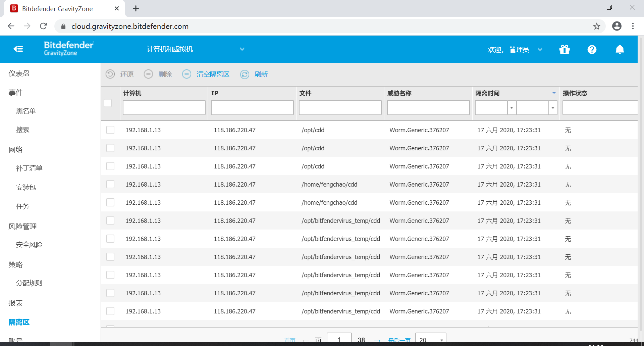Open 安全风险 in sidebar
Image resolution: width=644 pixels, height=346 pixels.
29,245
